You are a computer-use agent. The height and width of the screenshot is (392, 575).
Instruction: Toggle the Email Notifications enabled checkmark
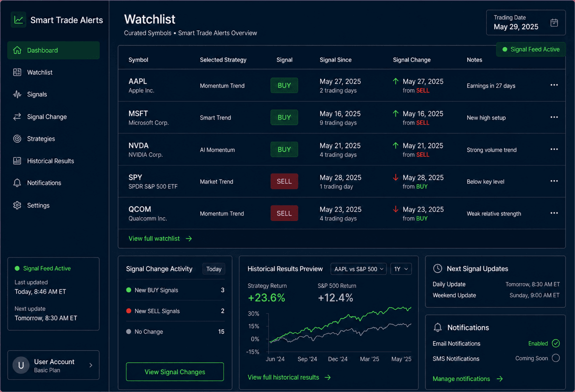point(556,343)
